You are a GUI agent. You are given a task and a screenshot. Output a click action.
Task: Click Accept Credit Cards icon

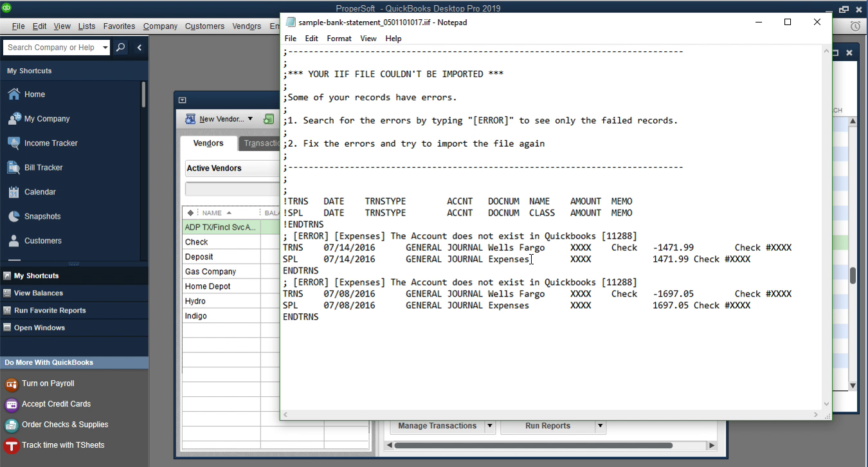11,405
